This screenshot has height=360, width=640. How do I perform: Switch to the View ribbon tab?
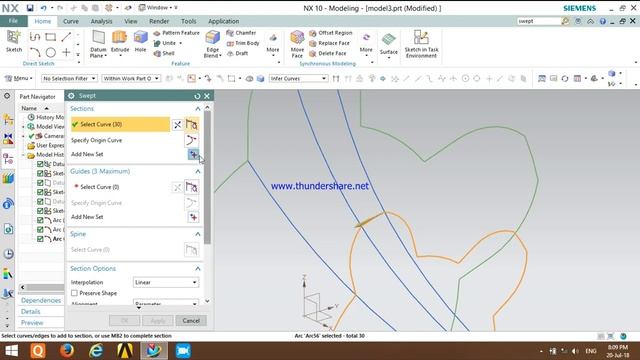click(131, 21)
